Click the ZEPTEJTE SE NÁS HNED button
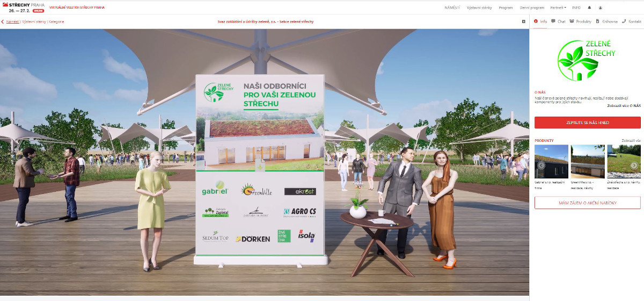This screenshot has width=644, height=301. (588, 123)
